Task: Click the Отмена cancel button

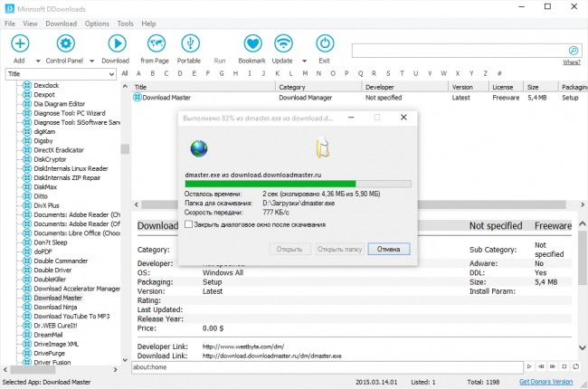Action: [x=388, y=249]
